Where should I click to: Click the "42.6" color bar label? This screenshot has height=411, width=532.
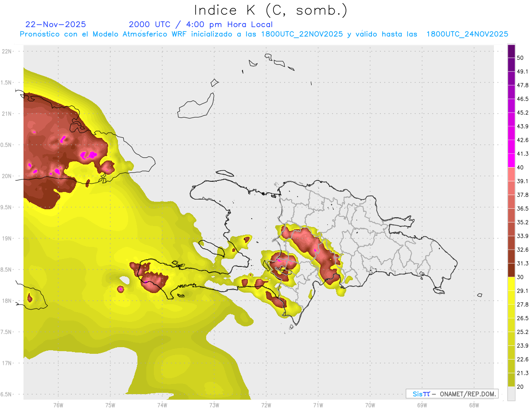pyautogui.click(x=522, y=140)
